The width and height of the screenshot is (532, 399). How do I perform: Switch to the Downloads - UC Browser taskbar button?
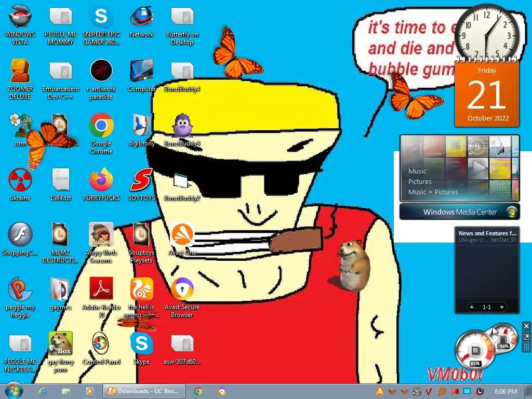144,391
